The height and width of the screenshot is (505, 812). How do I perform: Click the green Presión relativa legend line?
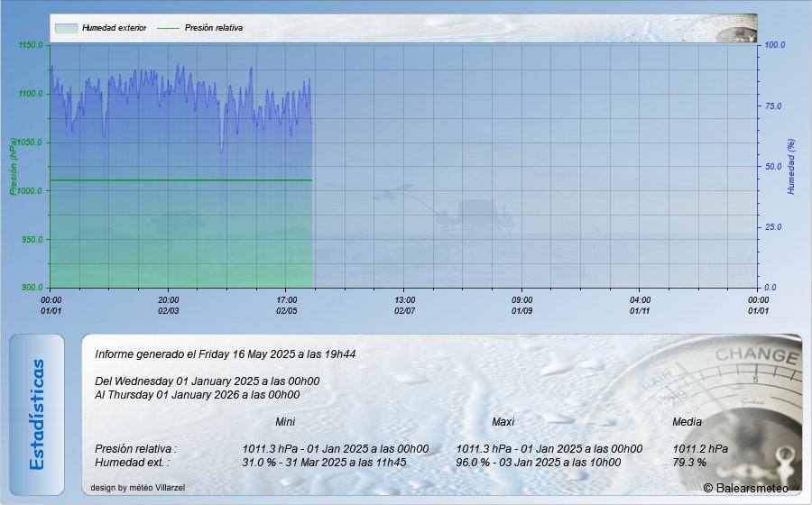click(167, 28)
